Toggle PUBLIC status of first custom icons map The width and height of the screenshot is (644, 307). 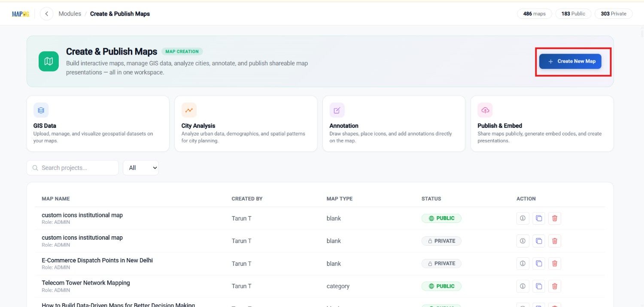pyautogui.click(x=441, y=218)
